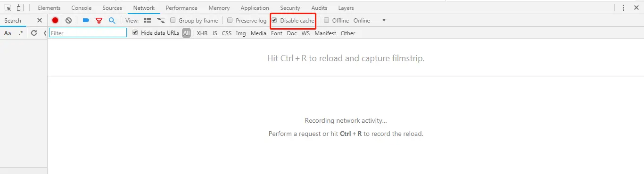Switch to large request rows view

point(148,20)
